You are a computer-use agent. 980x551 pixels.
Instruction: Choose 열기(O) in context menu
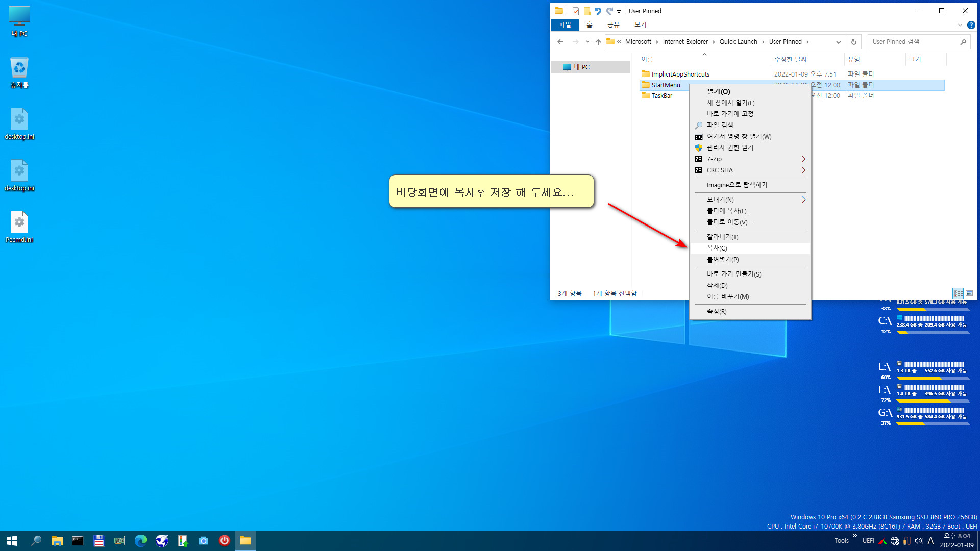(750, 92)
